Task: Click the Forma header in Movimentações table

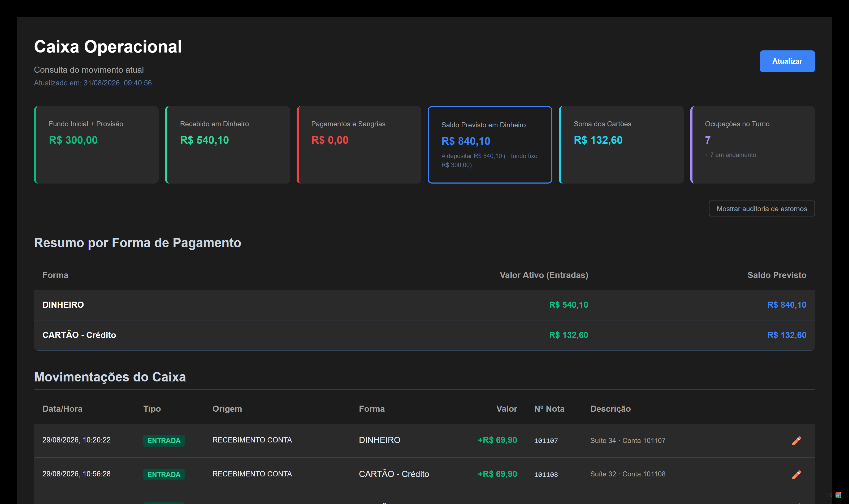Action: pyautogui.click(x=372, y=409)
